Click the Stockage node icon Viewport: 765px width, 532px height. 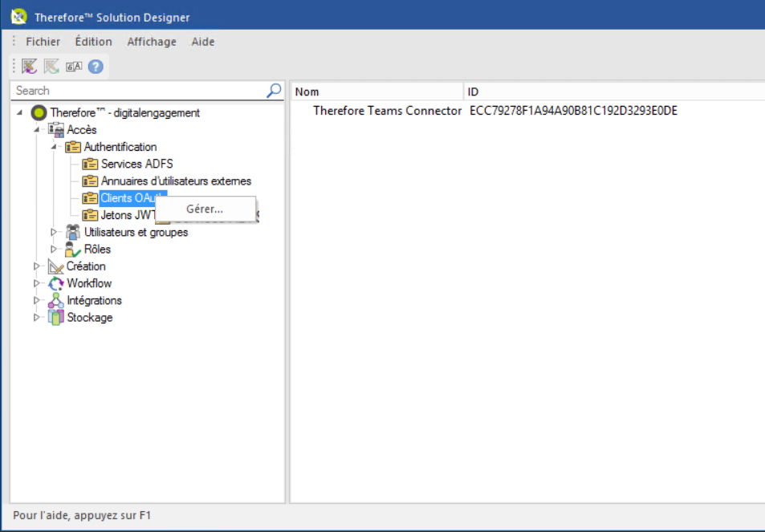coord(56,318)
